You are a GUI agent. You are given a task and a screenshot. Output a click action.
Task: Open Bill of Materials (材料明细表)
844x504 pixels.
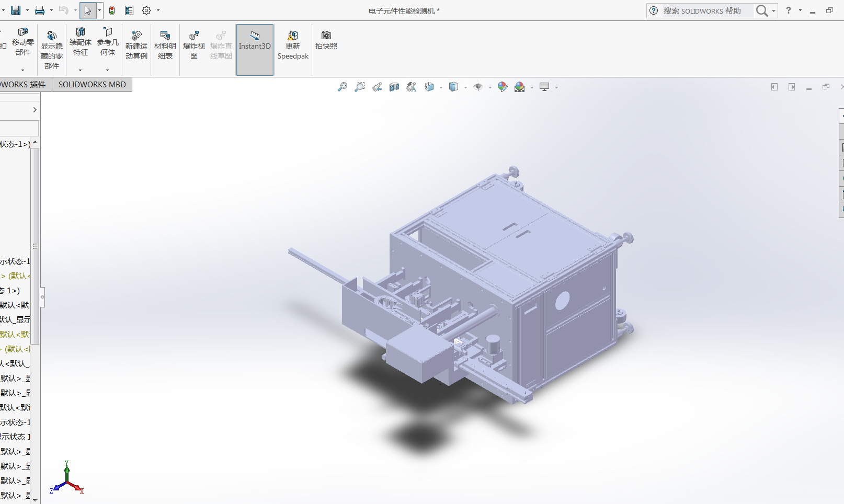coord(165,45)
